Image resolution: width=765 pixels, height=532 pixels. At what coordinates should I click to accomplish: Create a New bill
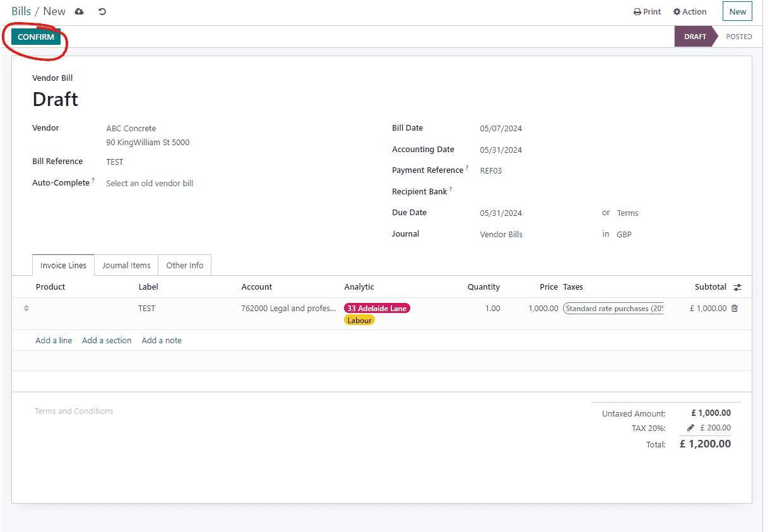tap(737, 12)
